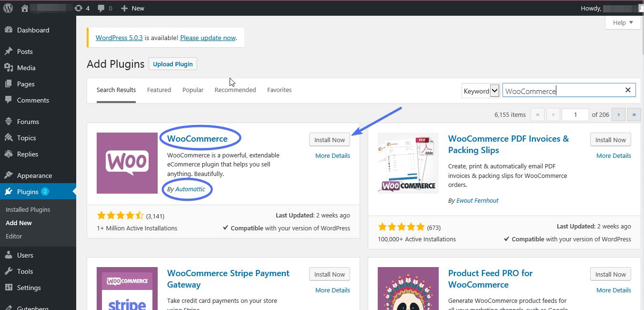Install WooCommerce PDF Invoices & Packing Slips
Viewport: 644px width, 310px height.
[x=611, y=140]
